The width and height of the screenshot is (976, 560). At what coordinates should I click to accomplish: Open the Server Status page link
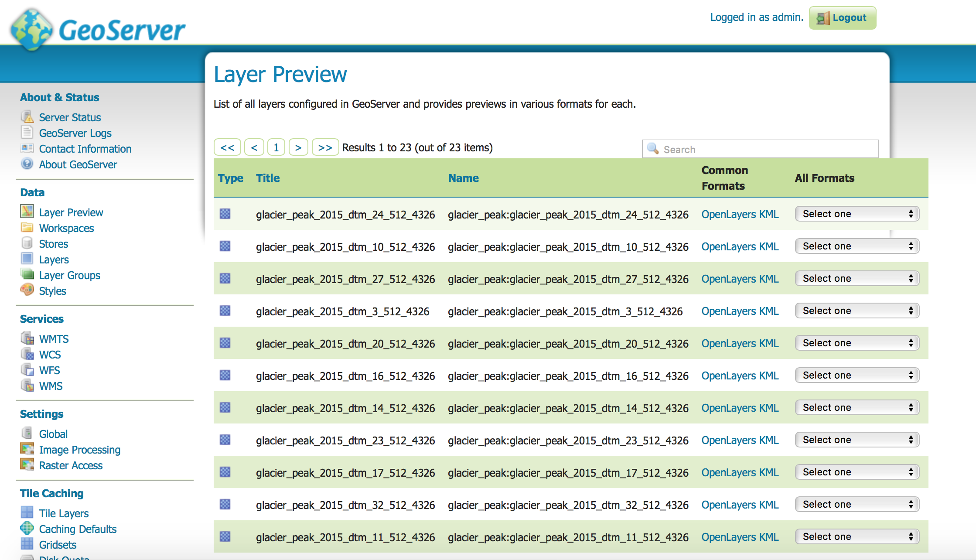pyautogui.click(x=70, y=117)
